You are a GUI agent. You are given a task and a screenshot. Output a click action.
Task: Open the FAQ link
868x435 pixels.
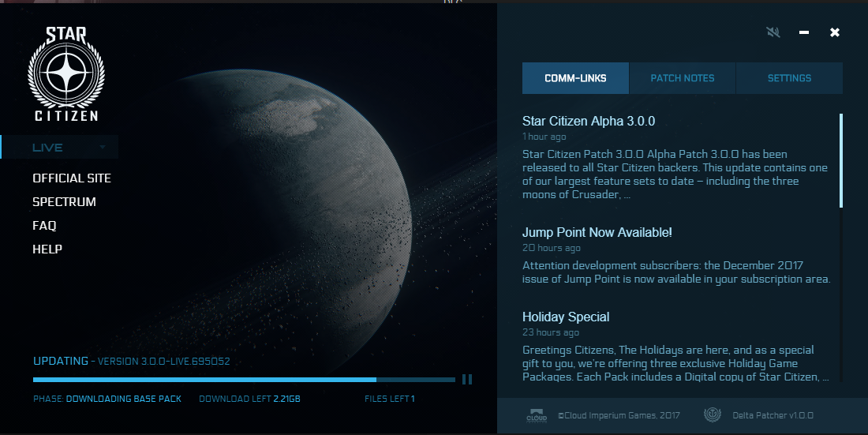tap(44, 226)
